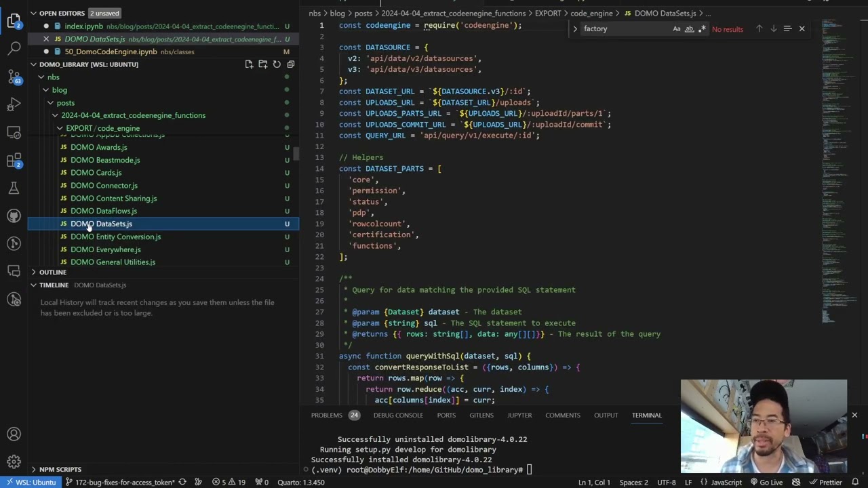Image resolution: width=868 pixels, height=488 pixels.
Task: Switch to the Debug Console tab
Action: [398, 415]
